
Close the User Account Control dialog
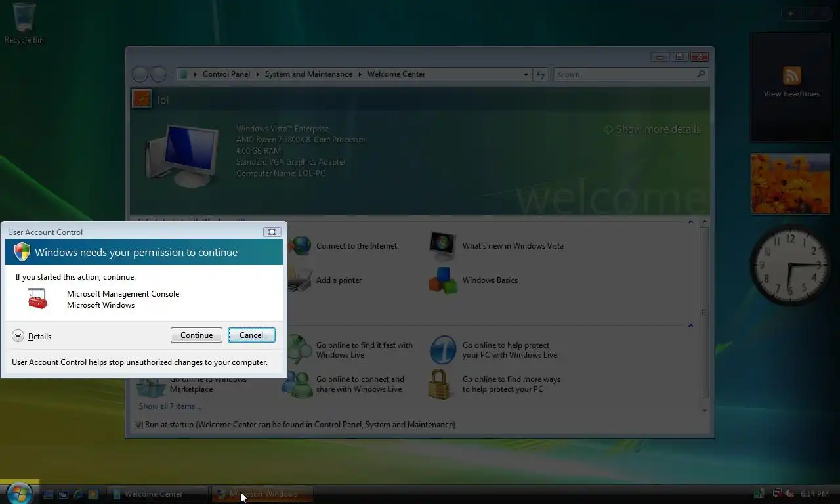272,232
